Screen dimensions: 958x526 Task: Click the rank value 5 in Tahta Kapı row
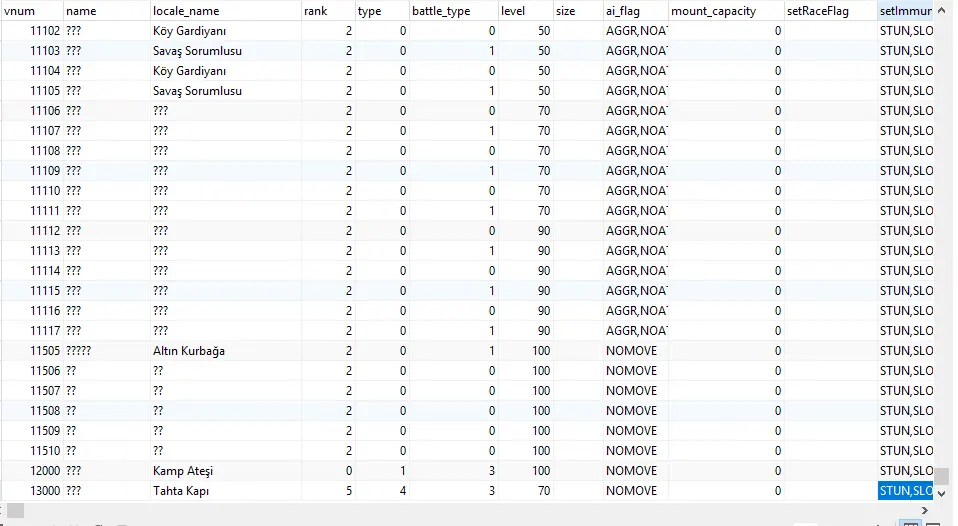[x=348, y=491]
